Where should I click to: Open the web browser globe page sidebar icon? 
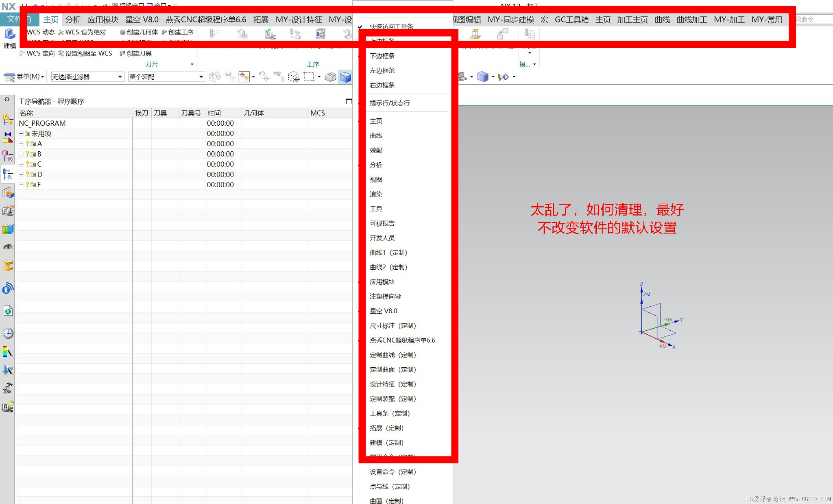point(8,311)
